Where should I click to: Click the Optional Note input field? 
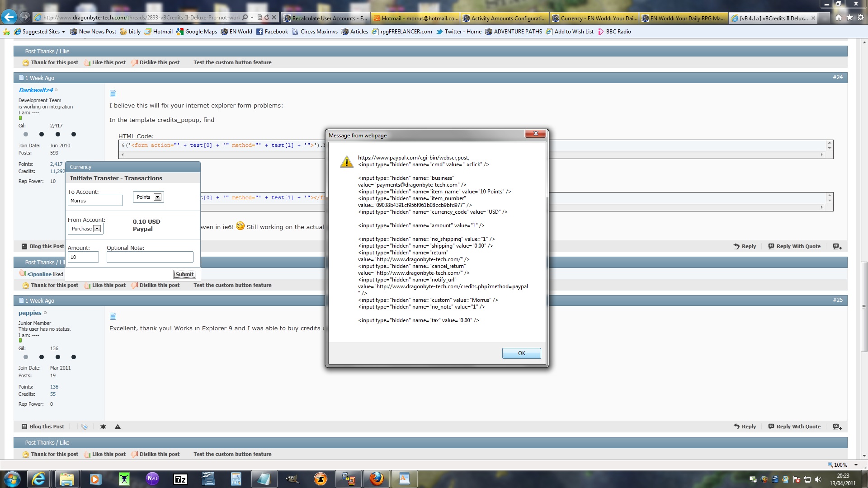tap(150, 257)
